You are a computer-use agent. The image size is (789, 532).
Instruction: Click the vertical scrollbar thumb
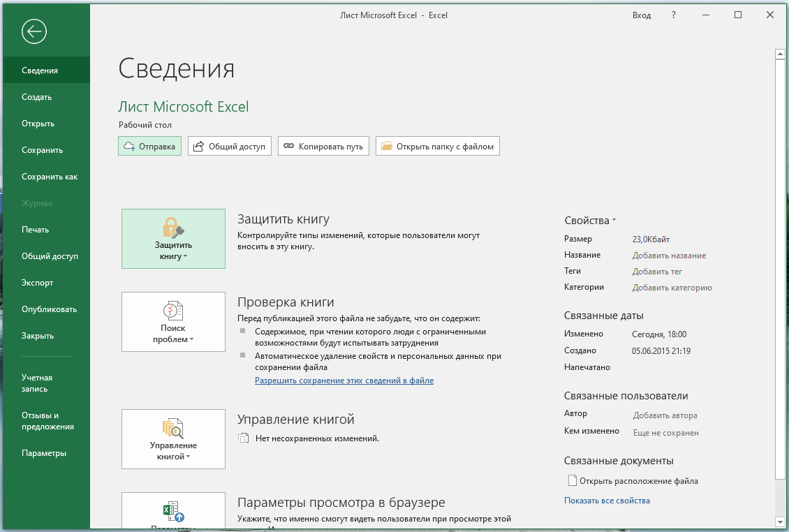point(780,269)
